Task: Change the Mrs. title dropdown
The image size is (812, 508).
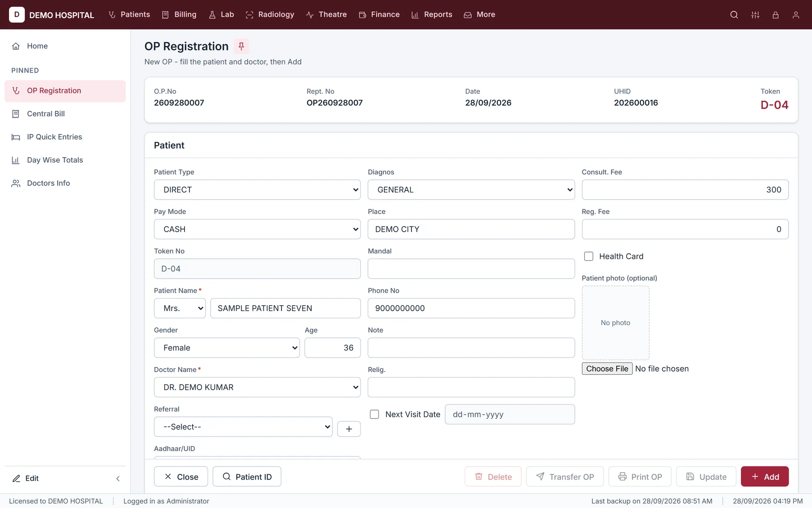Action: (180, 308)
